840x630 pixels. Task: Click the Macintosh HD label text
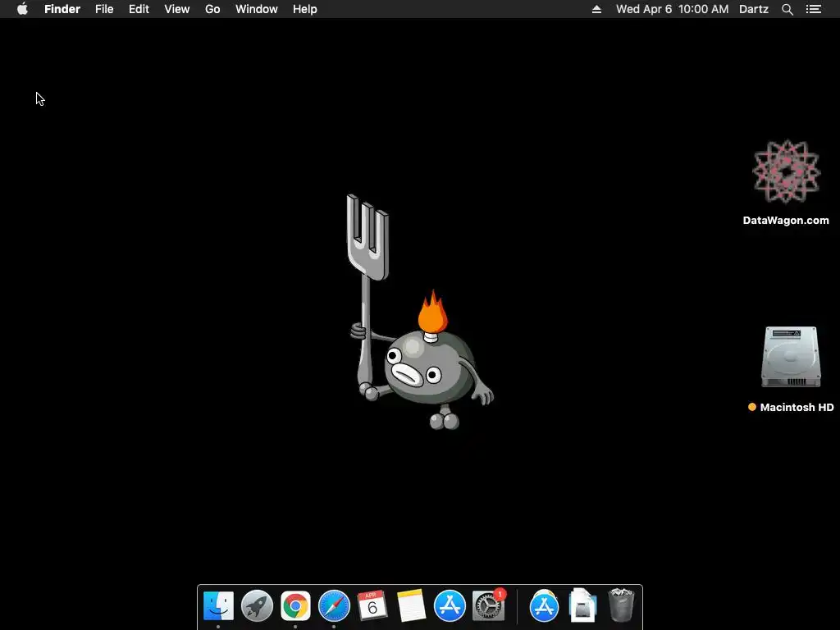click(x=797, y=407)
